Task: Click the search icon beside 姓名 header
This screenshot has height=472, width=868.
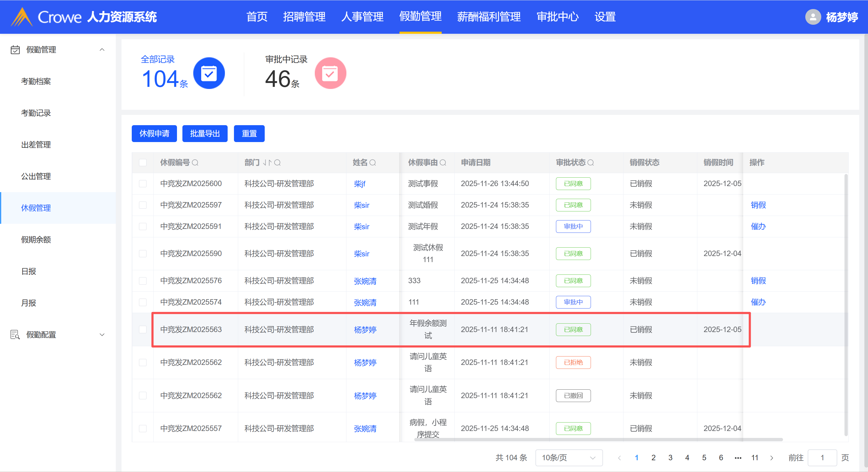Action: click(x=372, y=163)
